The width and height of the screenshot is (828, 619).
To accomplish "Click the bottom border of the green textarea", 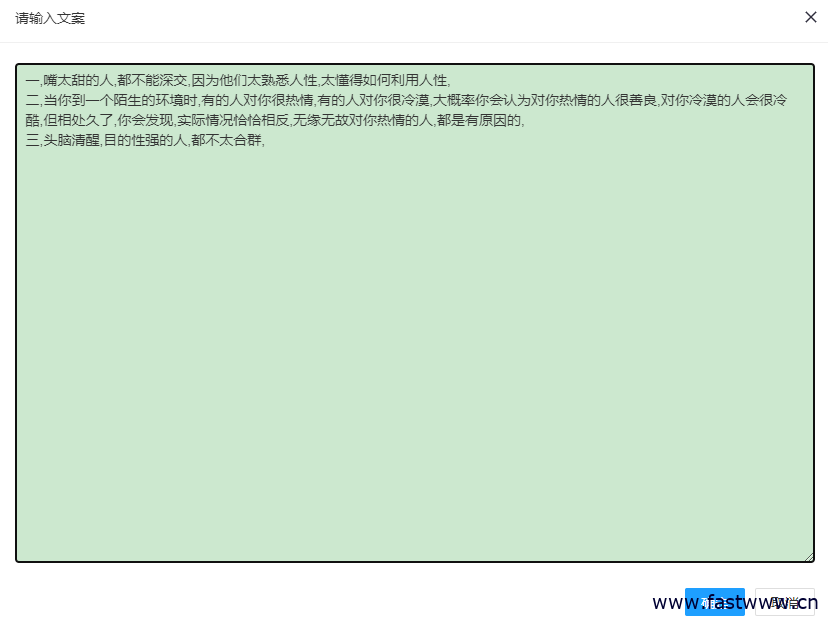I will (x=414, y=559).
